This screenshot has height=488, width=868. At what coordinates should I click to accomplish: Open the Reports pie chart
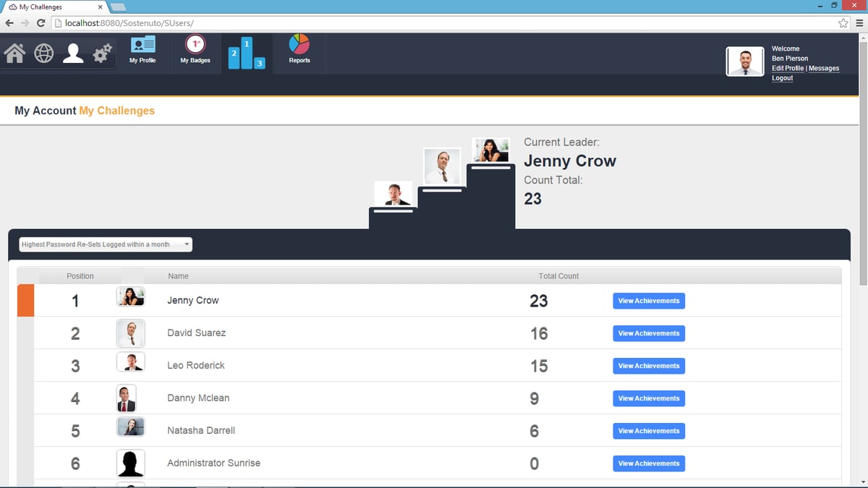[x=299, y=50]
